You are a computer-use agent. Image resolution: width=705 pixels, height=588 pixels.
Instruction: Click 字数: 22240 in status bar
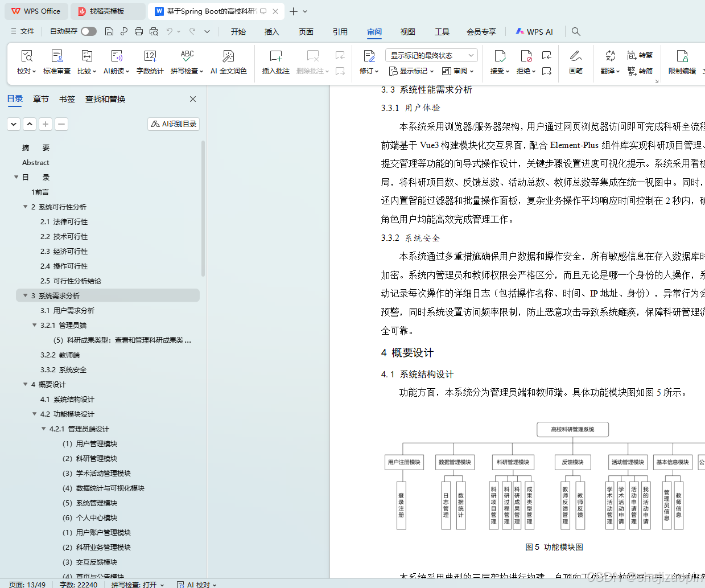[78, 584]
